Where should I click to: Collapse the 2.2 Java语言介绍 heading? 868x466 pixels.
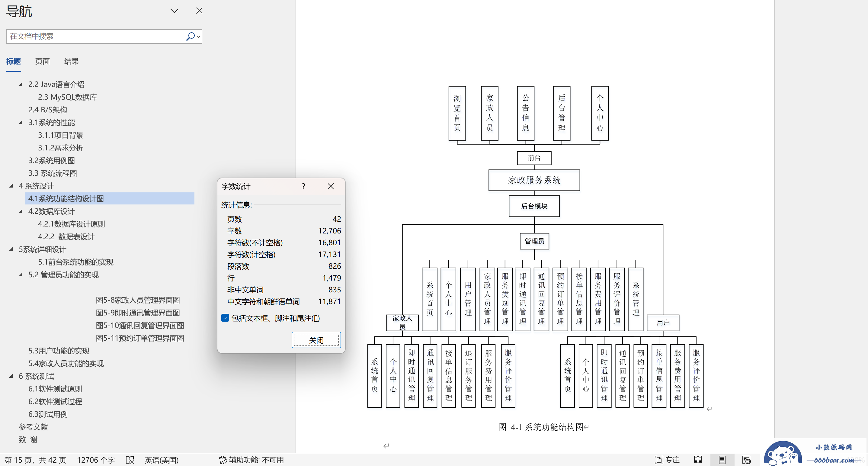(21, 84)
